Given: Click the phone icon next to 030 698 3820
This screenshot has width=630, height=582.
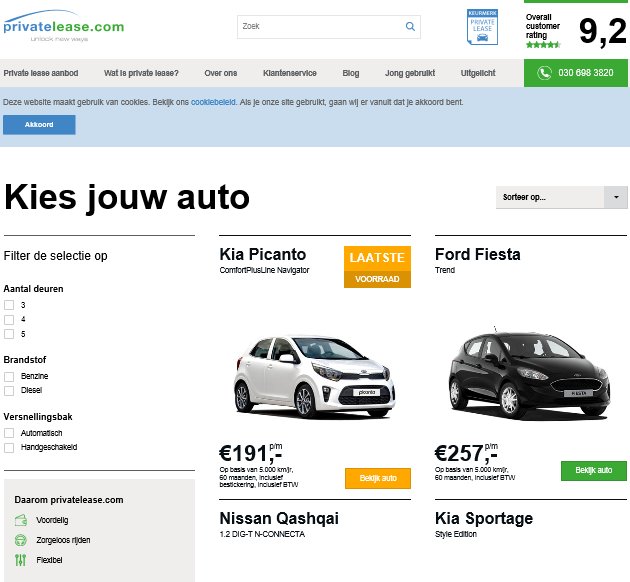Looking at the screenshot, I should pyautogui.click(x=544, y=73).
